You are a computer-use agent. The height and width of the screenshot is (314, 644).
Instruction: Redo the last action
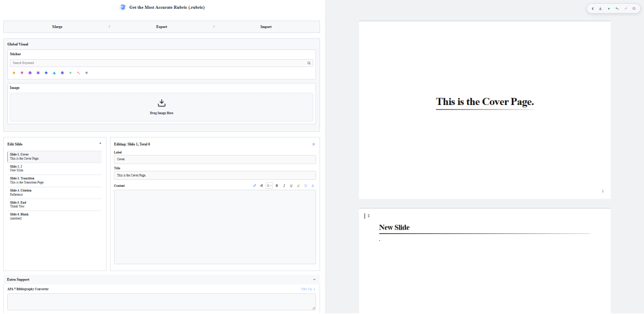(x=625, y=9)
